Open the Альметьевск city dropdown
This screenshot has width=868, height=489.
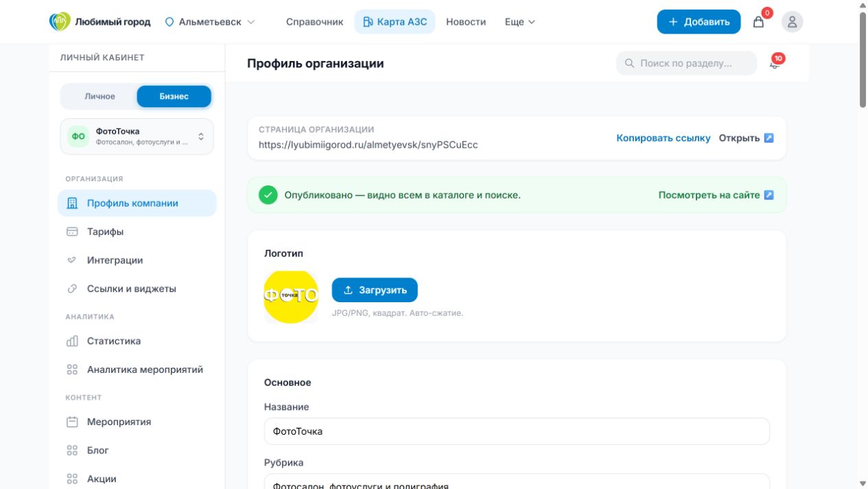(x=210, y=22)
